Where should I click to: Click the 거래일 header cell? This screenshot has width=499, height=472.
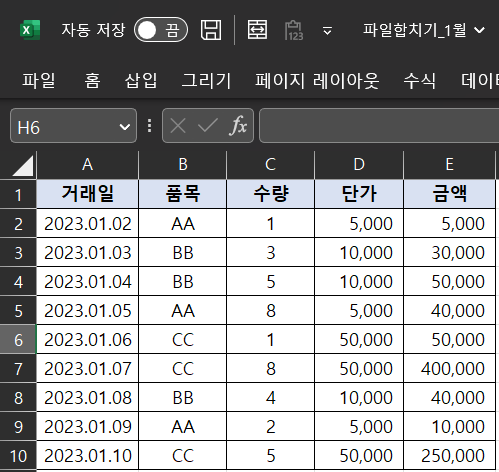click(x=87, y=194)
